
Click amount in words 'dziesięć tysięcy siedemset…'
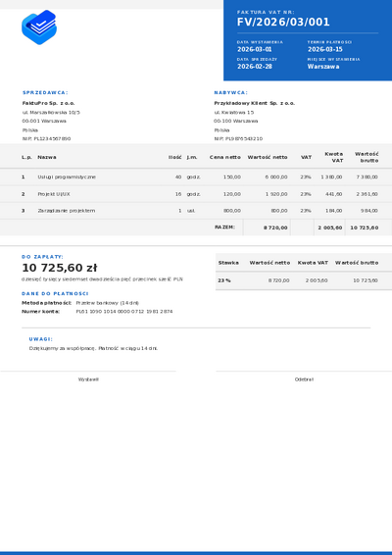click(102, 279)
